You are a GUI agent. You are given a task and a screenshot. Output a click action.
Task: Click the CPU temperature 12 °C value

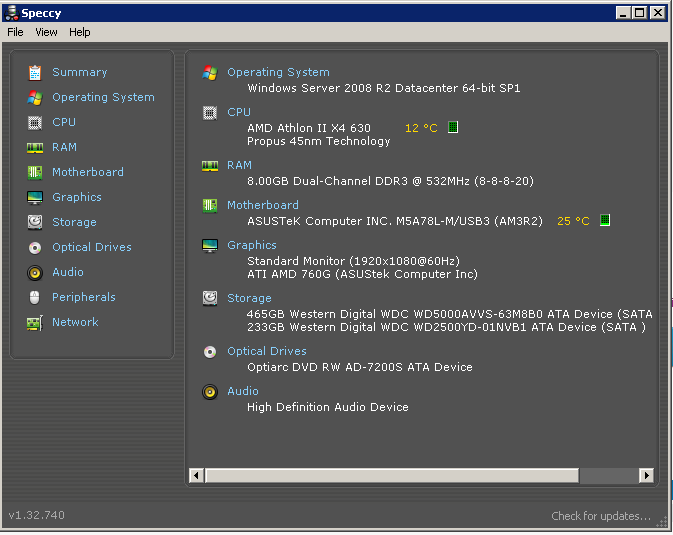421,128
